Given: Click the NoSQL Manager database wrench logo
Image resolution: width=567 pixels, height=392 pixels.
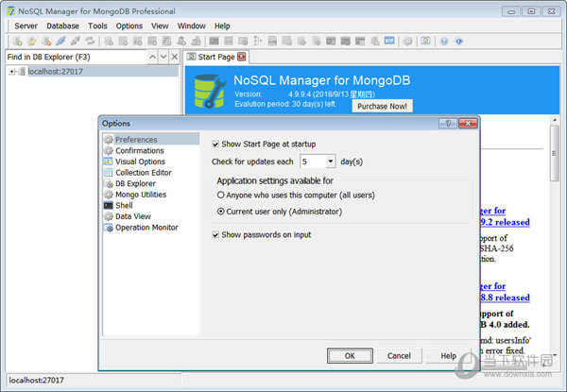Looking at the screenshot, I should [x=210, y=91].
